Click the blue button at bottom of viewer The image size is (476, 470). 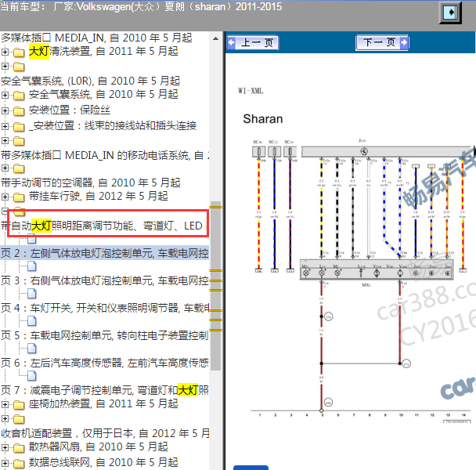(251, 468)
